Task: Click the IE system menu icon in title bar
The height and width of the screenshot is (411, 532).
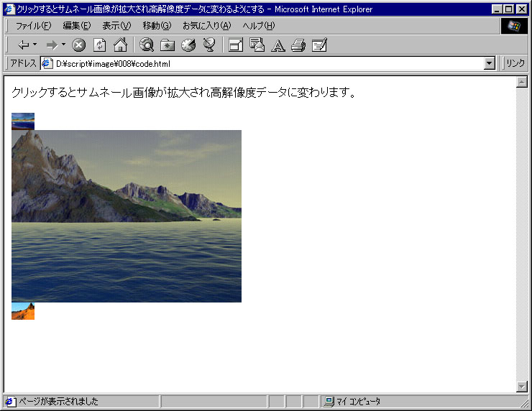Action: [10, 9]
